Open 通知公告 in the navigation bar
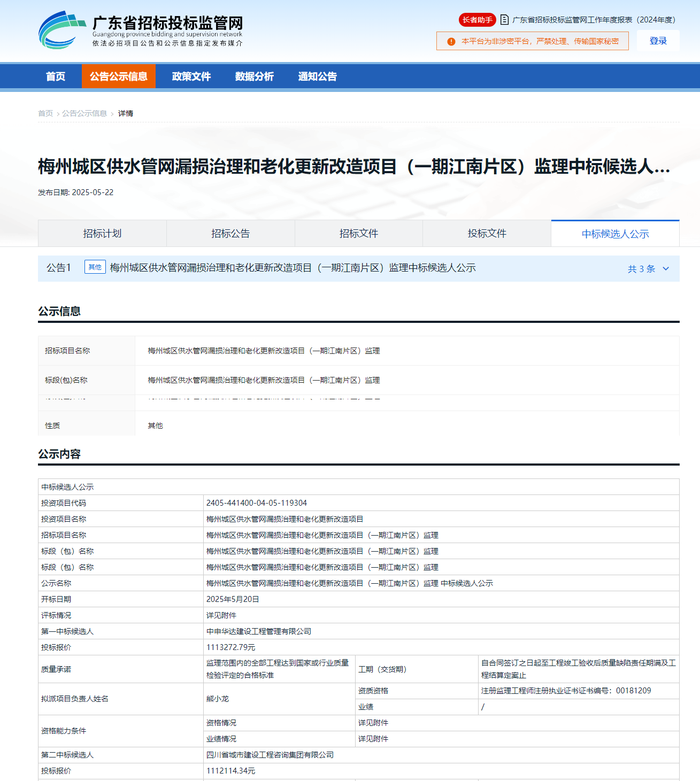This screenshot has height=781, width=700. (x=318, y=76)
